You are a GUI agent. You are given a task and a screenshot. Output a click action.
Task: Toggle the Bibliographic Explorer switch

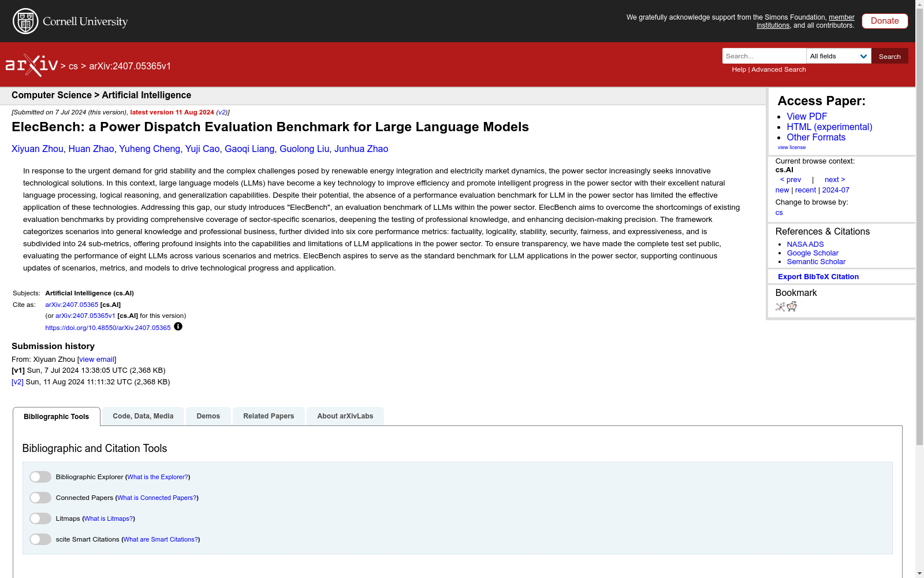click(40, 477)
